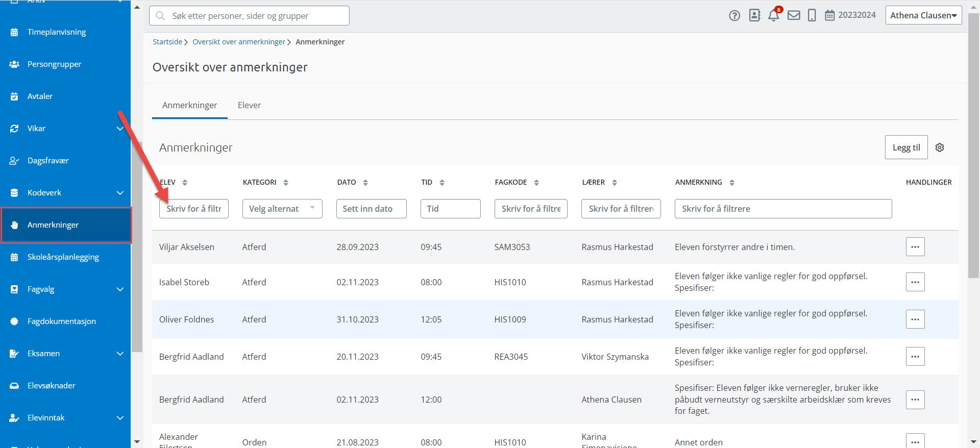Open the Velg alternativ category dropdown
The image size is (980, 448).
[x=282, y=209]
